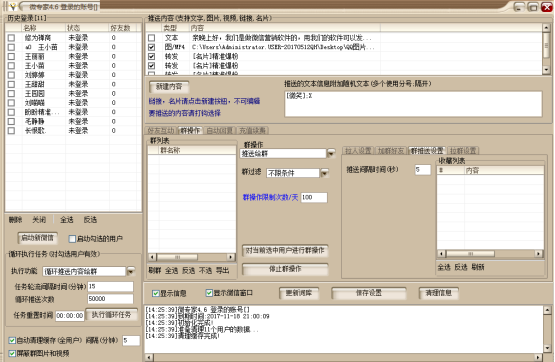Click the 循环推送次数 field showing 50000

pyautogui.click(x=110, y=299)
